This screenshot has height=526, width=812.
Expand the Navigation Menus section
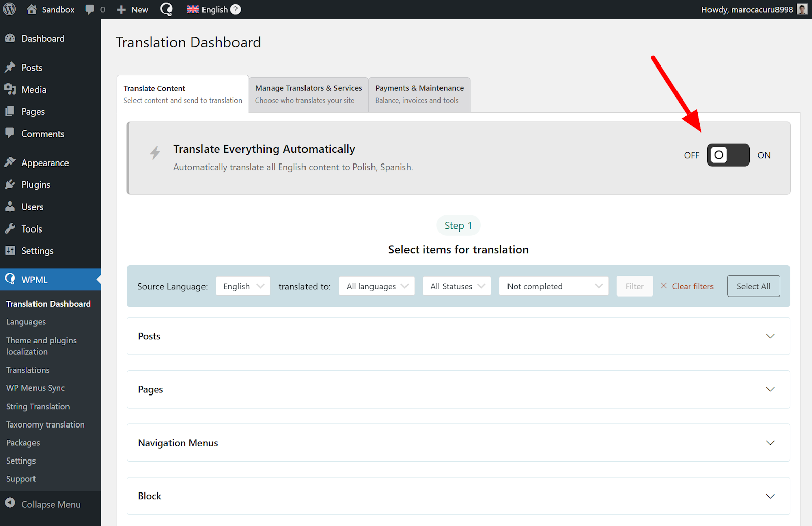pos(458,443)
